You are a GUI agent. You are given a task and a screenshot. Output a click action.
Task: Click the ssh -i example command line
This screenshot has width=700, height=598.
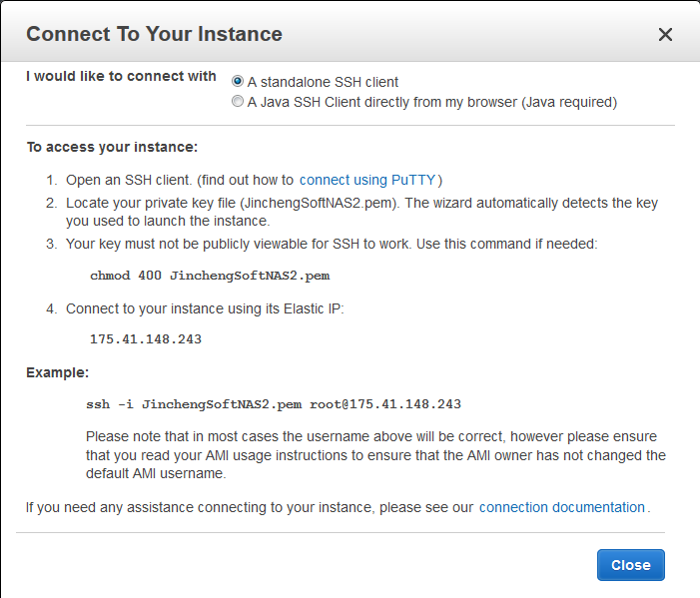[x=274, y=404]
